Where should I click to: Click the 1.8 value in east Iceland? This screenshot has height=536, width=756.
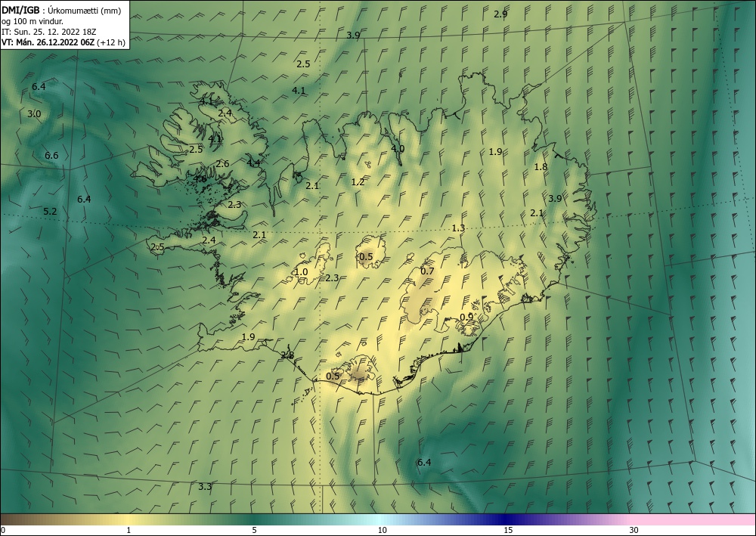pos(541,167)
